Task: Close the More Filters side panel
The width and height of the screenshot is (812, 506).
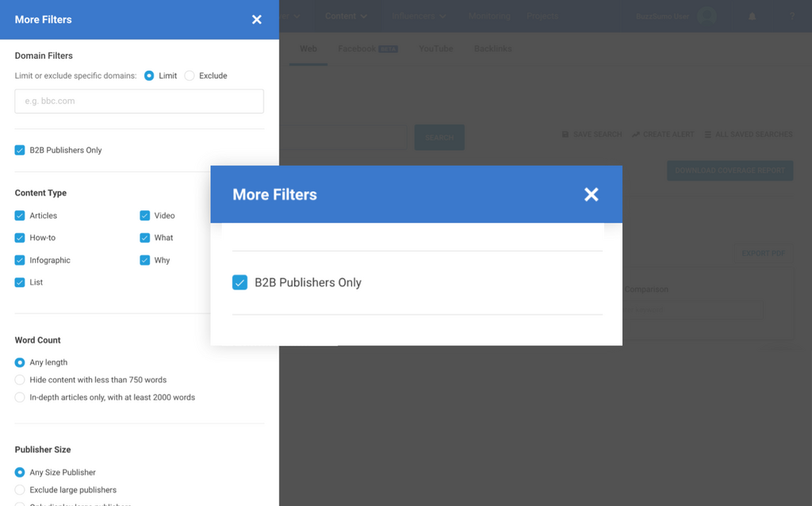Action: [x=256, y=20]
